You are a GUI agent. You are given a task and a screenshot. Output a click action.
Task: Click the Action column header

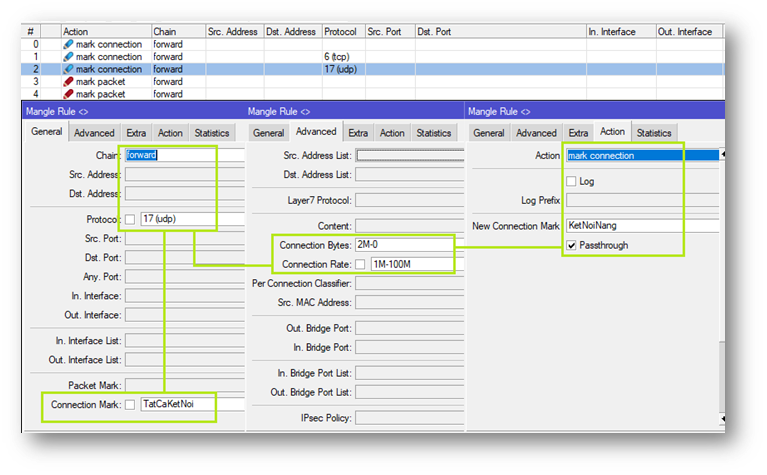(106, 31)
